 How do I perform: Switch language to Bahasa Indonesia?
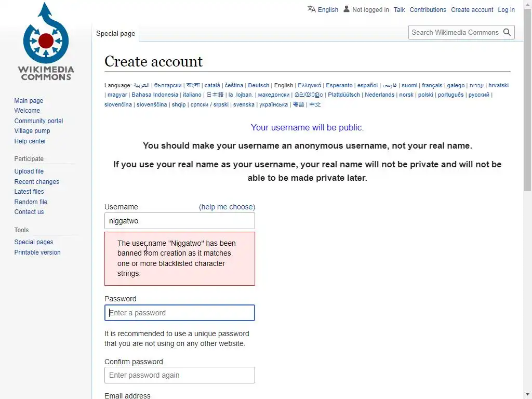coord(155,95)
